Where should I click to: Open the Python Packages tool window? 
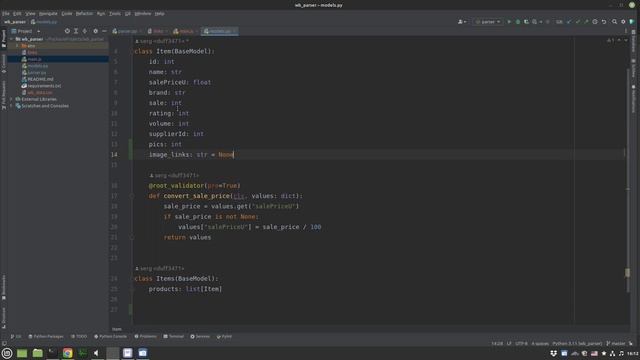46,336
